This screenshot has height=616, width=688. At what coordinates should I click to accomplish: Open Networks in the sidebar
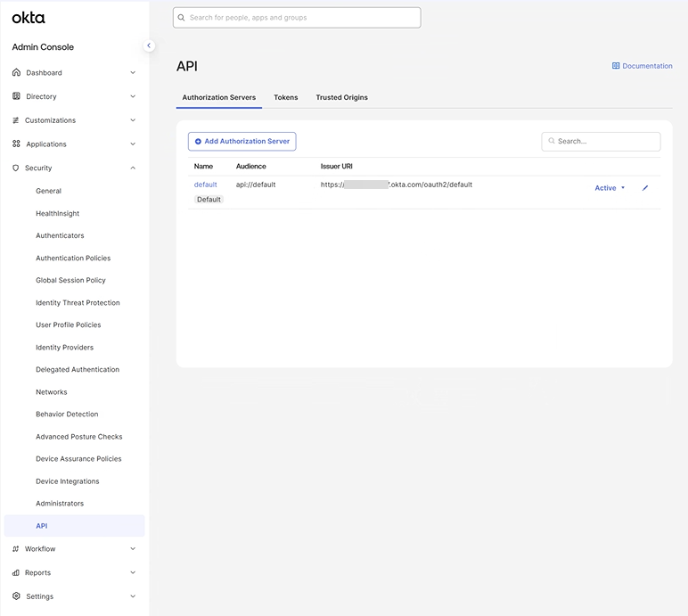[52, 392]
